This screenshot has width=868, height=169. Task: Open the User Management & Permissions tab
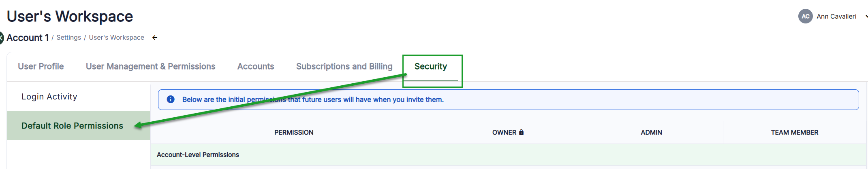(150, 66)
